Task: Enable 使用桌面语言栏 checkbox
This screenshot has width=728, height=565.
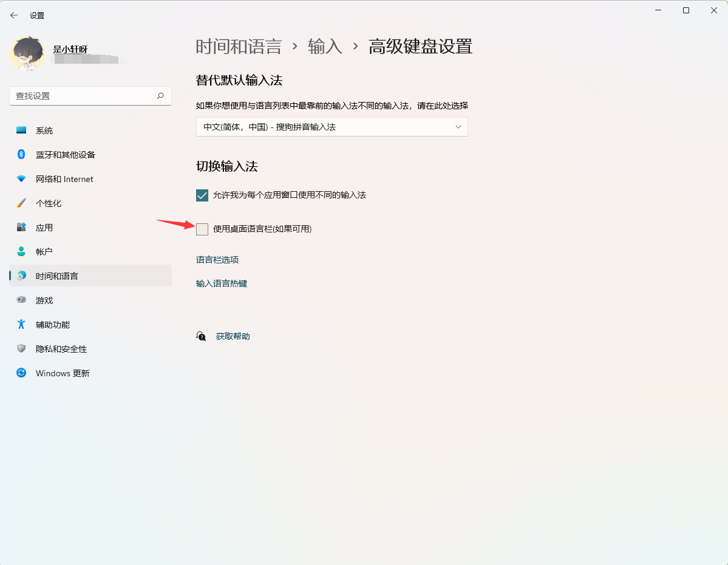Action: tap(202, 229)
